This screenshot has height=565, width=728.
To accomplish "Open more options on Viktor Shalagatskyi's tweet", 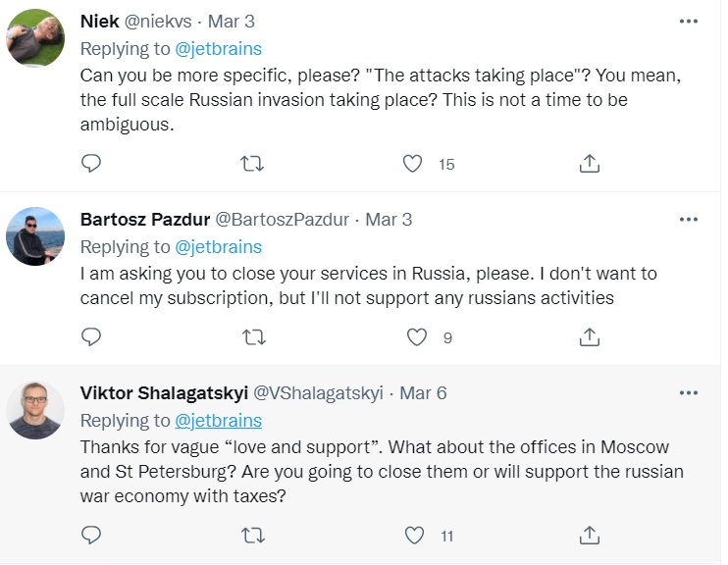I will pyautogui.click(x=688, y=392).
